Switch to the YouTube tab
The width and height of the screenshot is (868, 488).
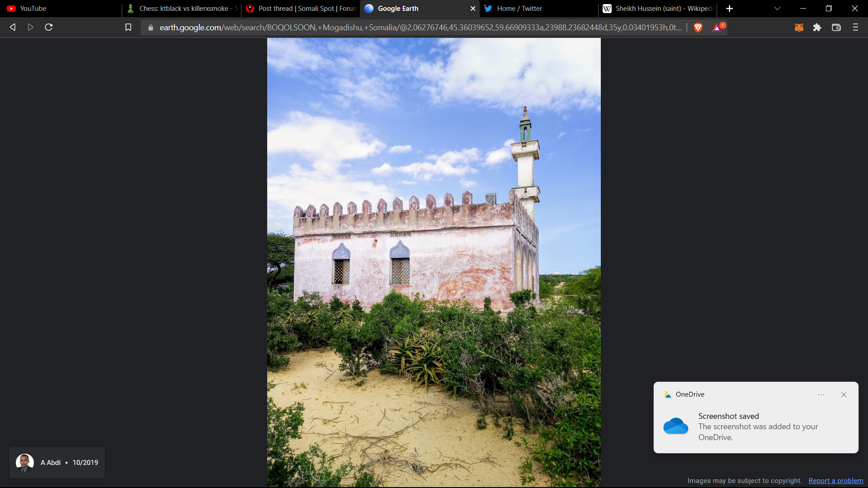[x=61, y=9]
